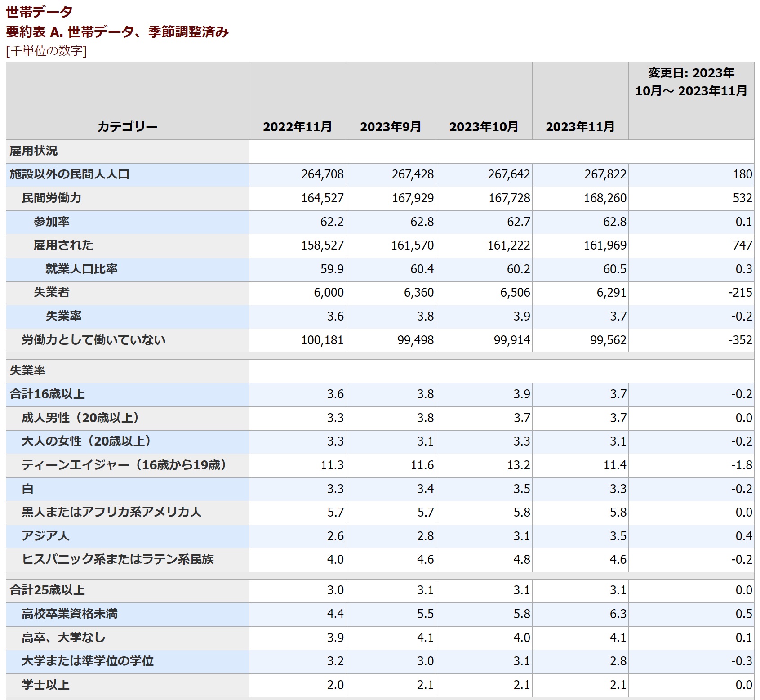
Task: Click the 747 change value cell
Action: tap(742, 245)
